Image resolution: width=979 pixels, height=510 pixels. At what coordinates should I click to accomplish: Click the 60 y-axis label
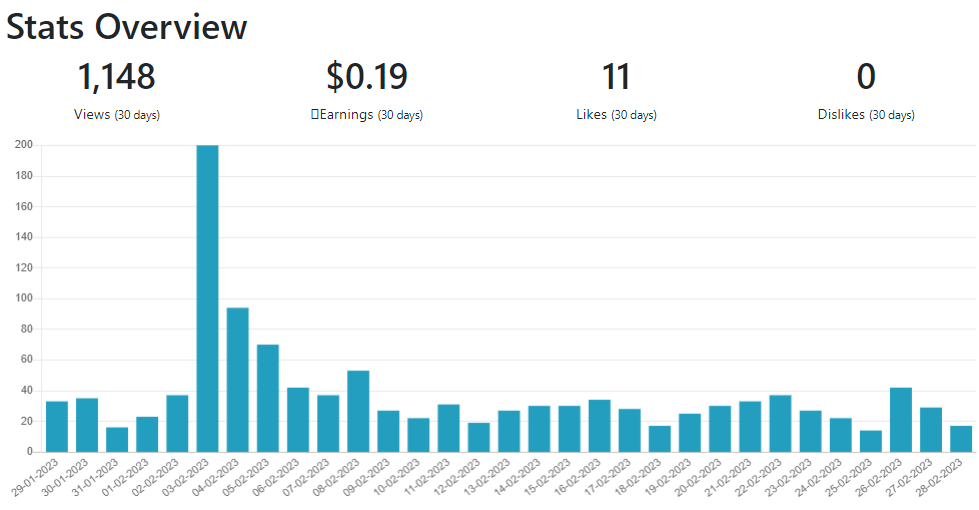pos(26,360)
